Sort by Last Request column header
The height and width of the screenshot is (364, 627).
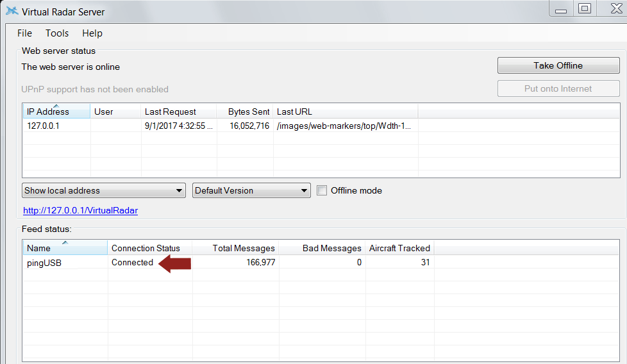click(x=179, y=112)
